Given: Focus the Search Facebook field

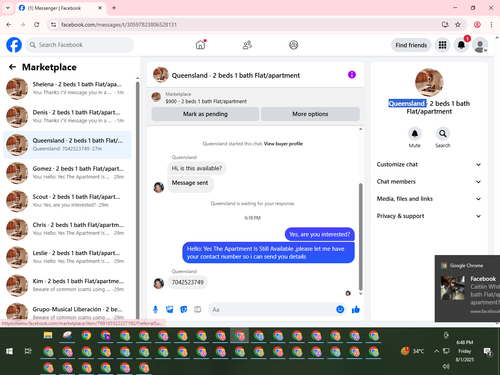Looking at the screenshot, I should (x=80, y=45).
